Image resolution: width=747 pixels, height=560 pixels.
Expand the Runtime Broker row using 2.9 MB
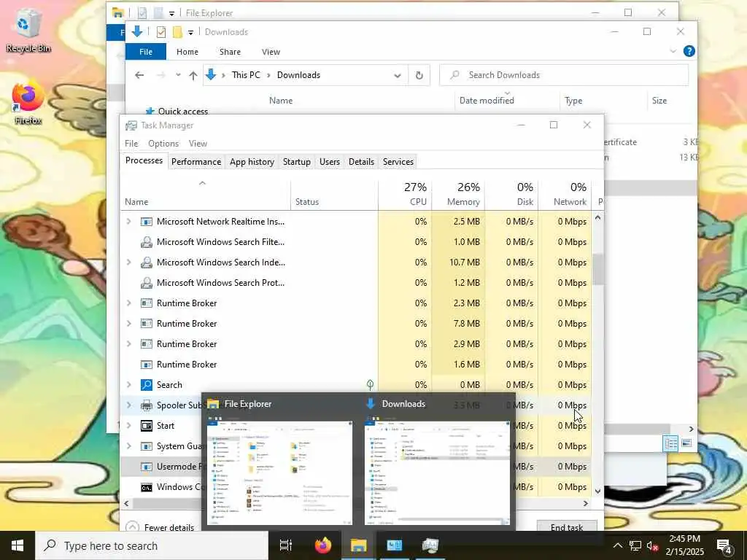(128, 344)
